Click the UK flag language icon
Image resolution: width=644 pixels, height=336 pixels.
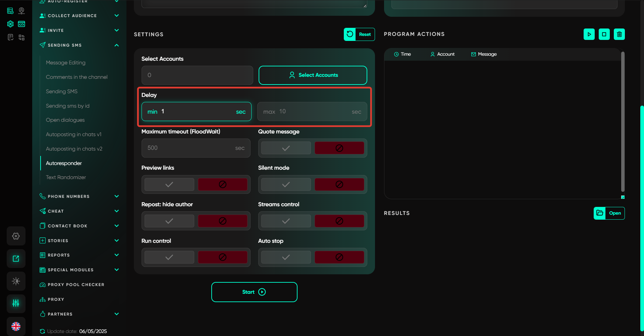(x=16, y=326)
